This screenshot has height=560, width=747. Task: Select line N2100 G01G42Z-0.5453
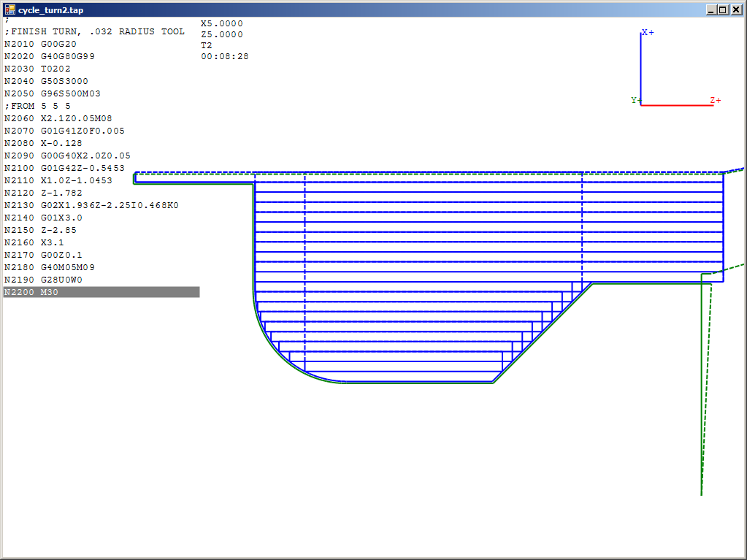pos(64,168)
